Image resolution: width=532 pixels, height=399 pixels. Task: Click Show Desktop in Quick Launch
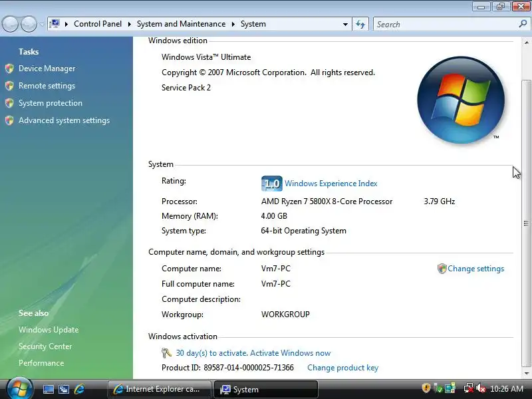[x=48, y=389]
